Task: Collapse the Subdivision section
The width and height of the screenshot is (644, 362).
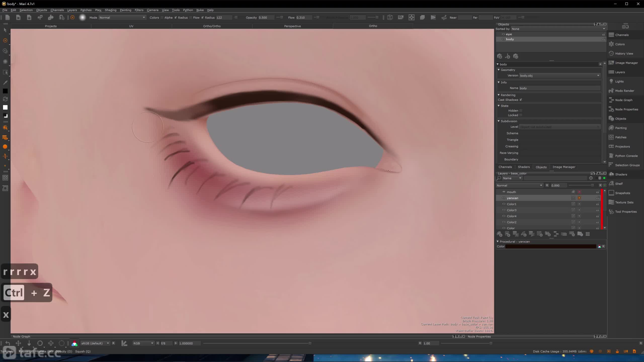Action: [x=499, y=121]
